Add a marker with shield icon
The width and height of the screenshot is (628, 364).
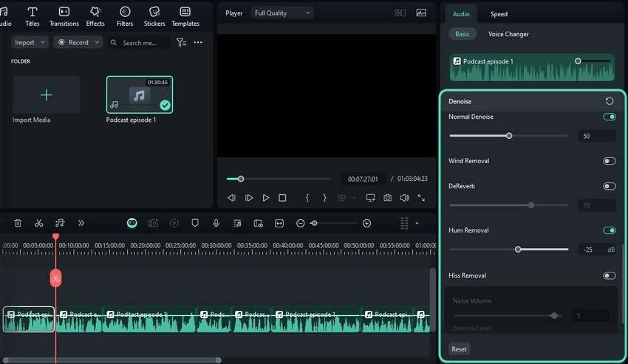[195, 223]
